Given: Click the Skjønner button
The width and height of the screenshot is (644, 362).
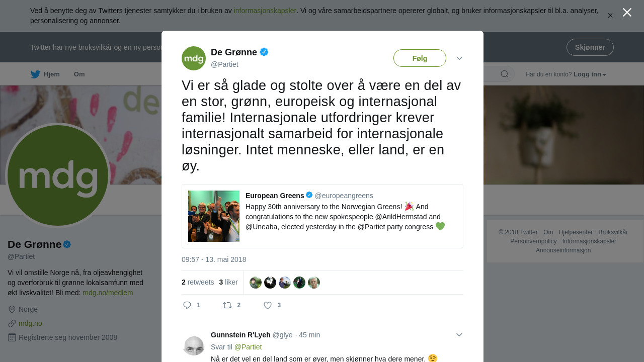Looking at the screenshot, I should coord(590,47).
